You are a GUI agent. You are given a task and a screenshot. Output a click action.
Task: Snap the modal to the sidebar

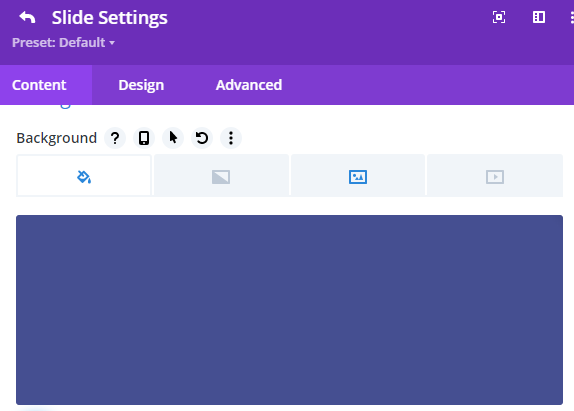tap(538, 17)
